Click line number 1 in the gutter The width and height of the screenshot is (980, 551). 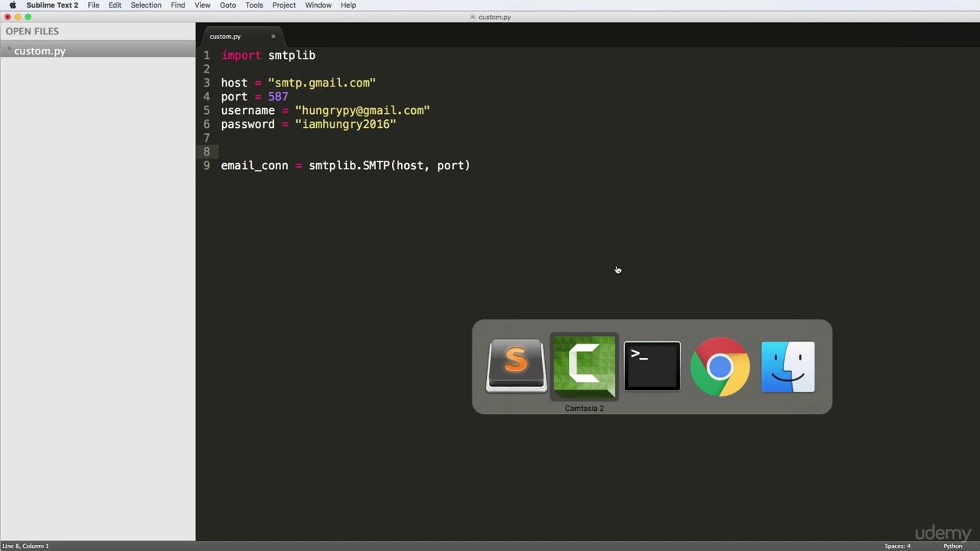click(x=207, y=55)
